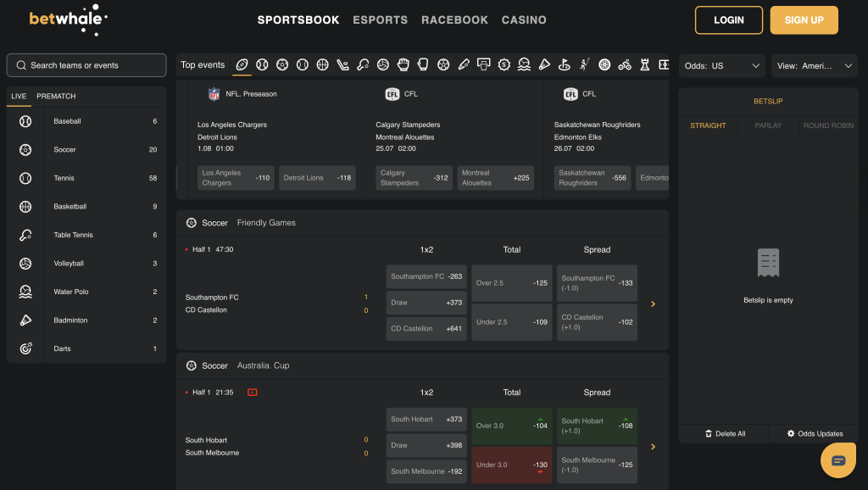Viewport: 868px width, 490px height.
Task: Select dollar badge specials icon in strip
Action: pos(504,64)
